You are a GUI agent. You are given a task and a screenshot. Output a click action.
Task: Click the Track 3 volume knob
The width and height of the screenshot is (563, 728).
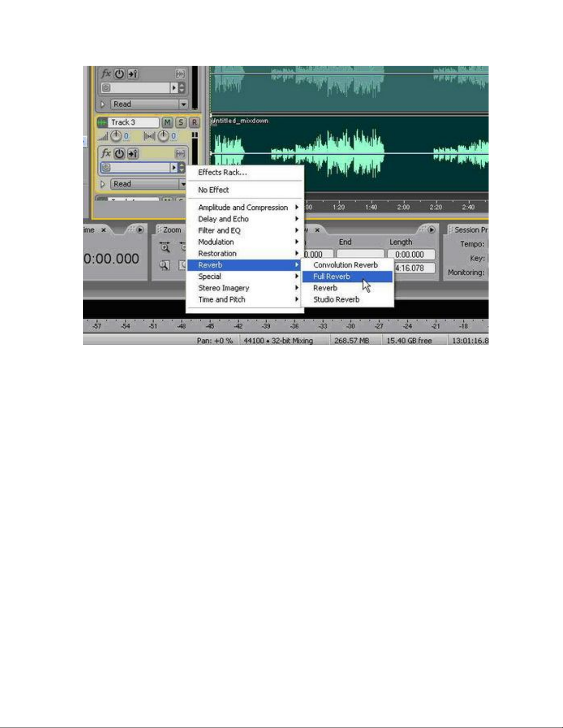(x=116, y=136)
